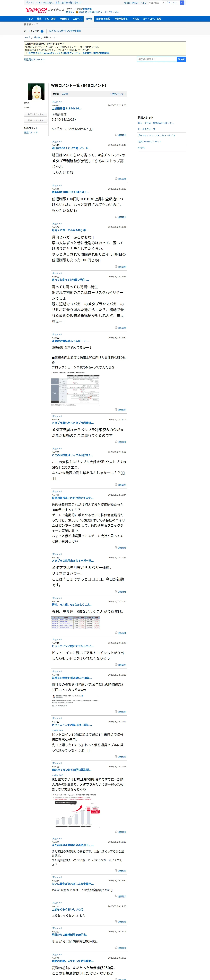The height and width of the screenshot is (980, 210).
Task: Report violation on post No.235
Action: pyautogui.click(x=121, y=921)
